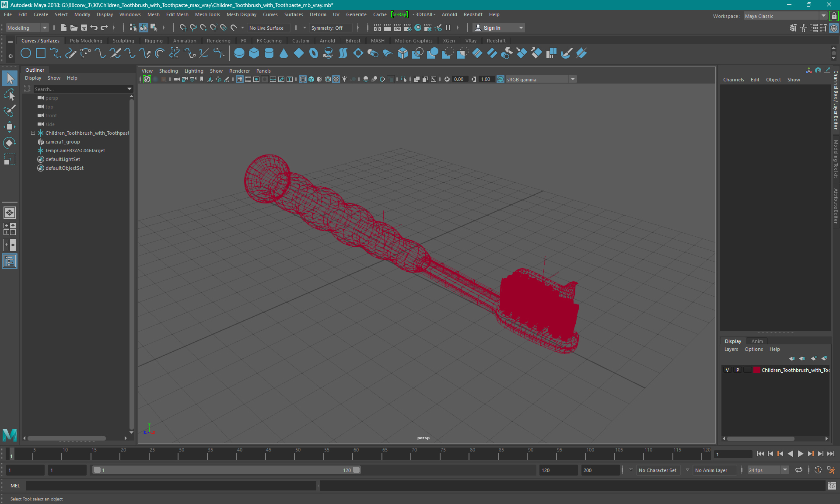Click the Undo icon

click(x=94, y=28)
